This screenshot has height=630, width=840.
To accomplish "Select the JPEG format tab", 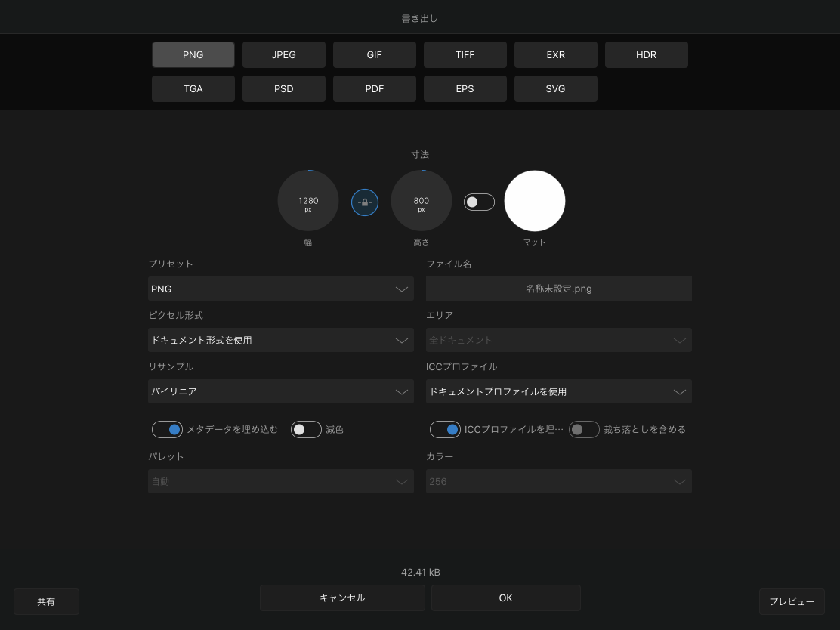I will point(284,55).
